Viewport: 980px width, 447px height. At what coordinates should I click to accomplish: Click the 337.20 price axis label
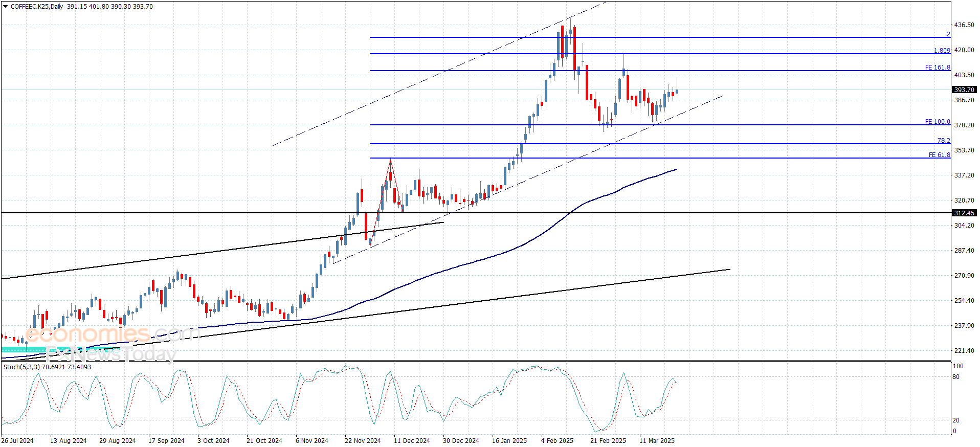tap(964, 175)
